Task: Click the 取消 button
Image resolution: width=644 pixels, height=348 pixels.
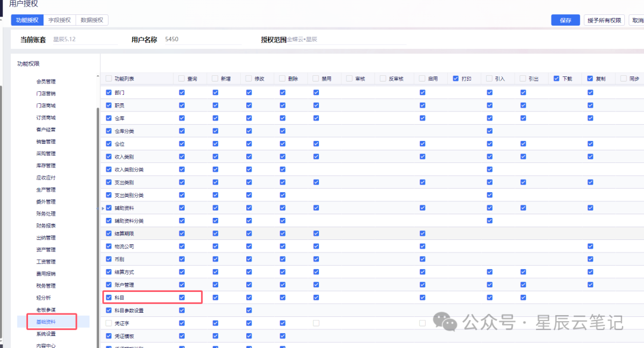Action: [x=637, y=20]
